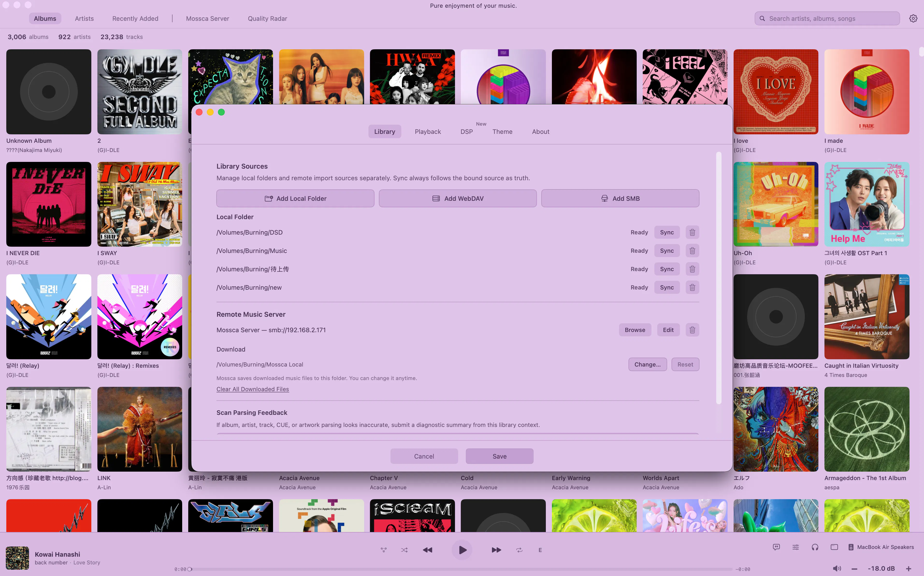Click the Clear All Downloaded Files link
The width and height of the screenshot is (924, 576).
pyautogui.click(x=253, y=389)
